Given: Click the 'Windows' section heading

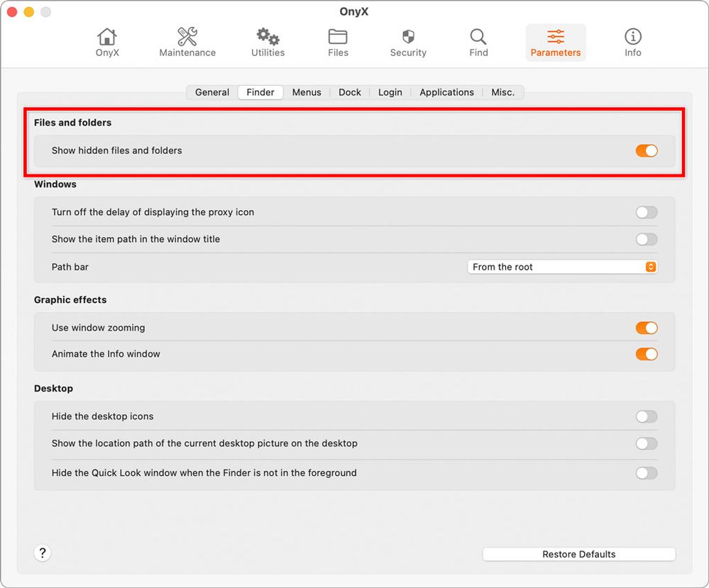Looking at the screenshot, I should pyautogui.click(x=55, y=184).
